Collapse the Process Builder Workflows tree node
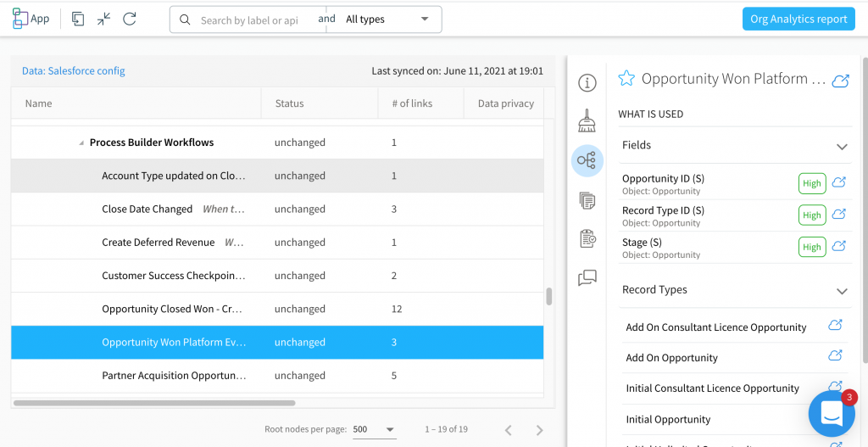 [82, 143]
